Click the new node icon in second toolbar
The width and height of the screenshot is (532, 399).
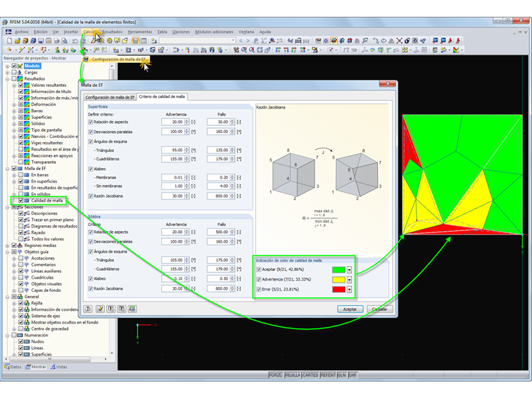click(x=10, y=50)
